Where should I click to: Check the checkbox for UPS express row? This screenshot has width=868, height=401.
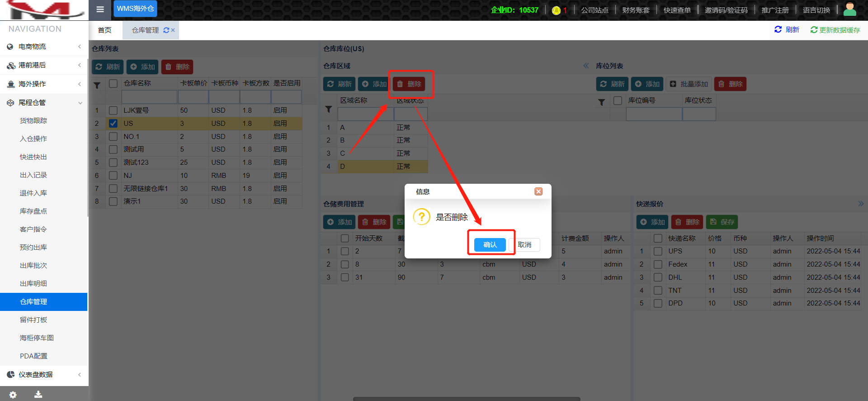658,251
